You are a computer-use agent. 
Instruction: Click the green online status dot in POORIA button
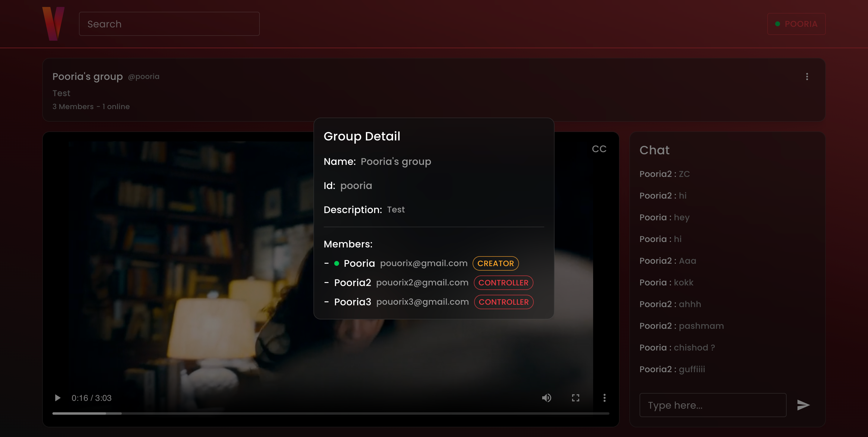[777, 24]
